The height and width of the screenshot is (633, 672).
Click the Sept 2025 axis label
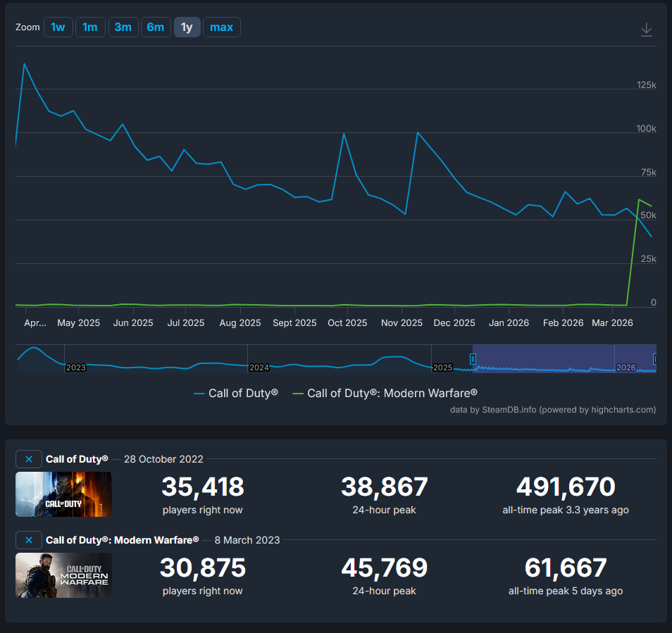tap(294, 323)
